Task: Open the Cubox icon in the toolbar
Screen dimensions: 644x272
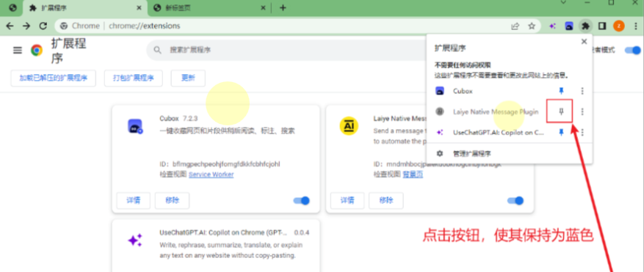Action: pyautogui.click(x=569, y=26)
